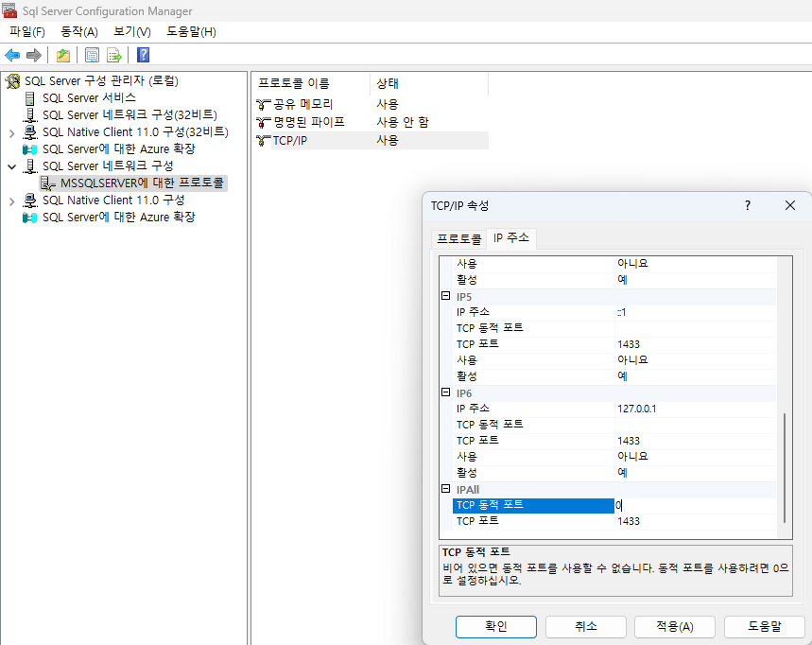Click the Forward arrow toolbar icon
The image size is (812, 645).
(34, 55)
